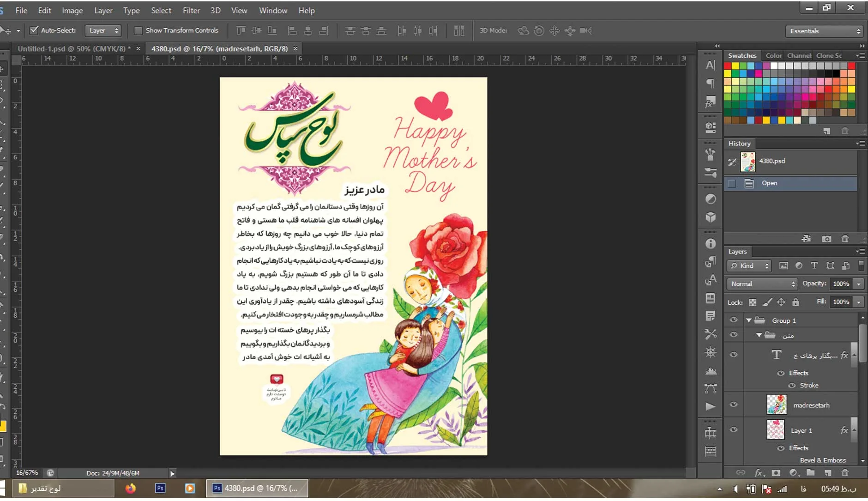Lock all with the padlock icon
868x501 pixels.
point(795,302)
